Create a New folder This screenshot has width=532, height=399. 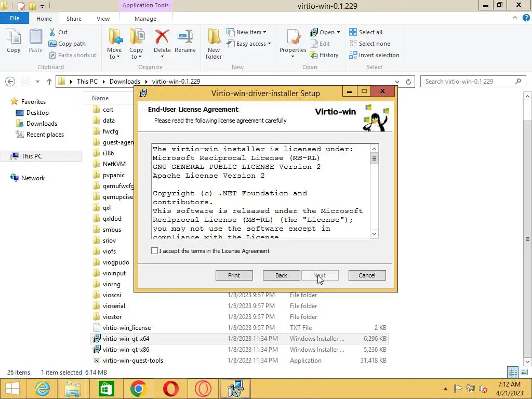tap(214, 44)
